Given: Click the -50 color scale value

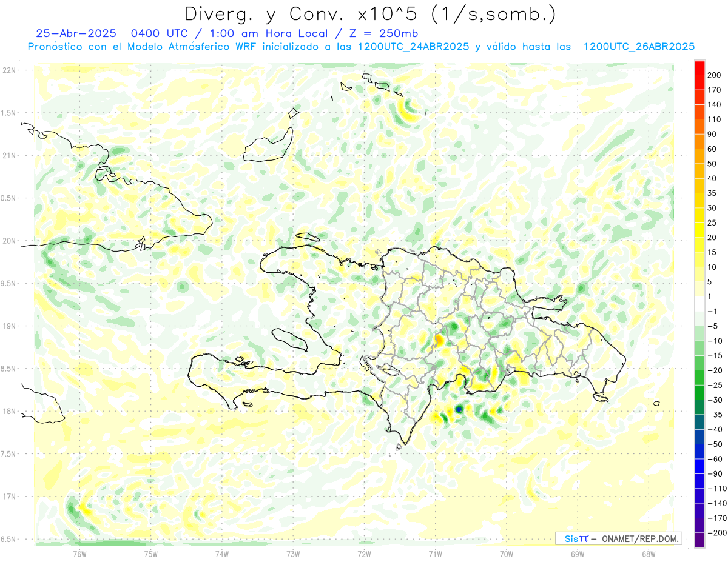Looking at the screenshot, I should click(714, 444).
